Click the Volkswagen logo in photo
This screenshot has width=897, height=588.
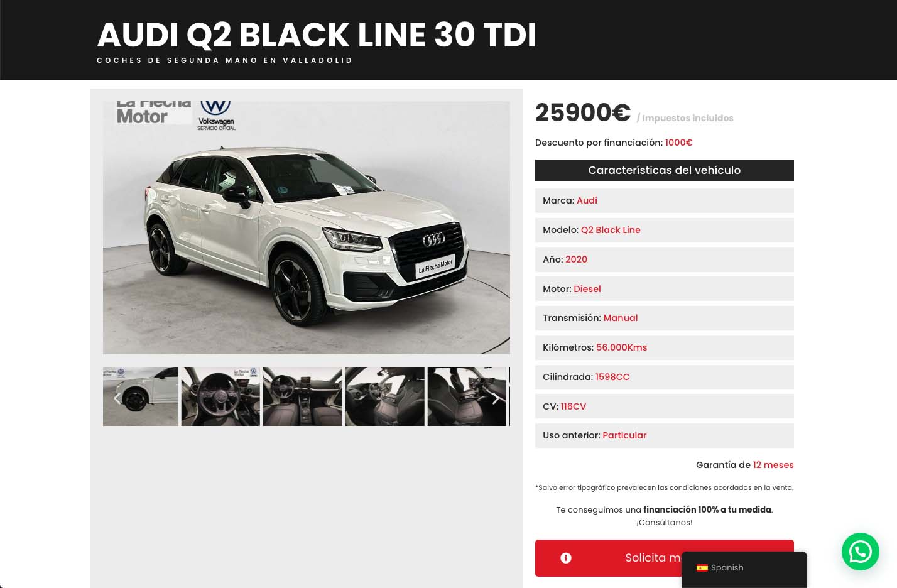tap(216, 116)
